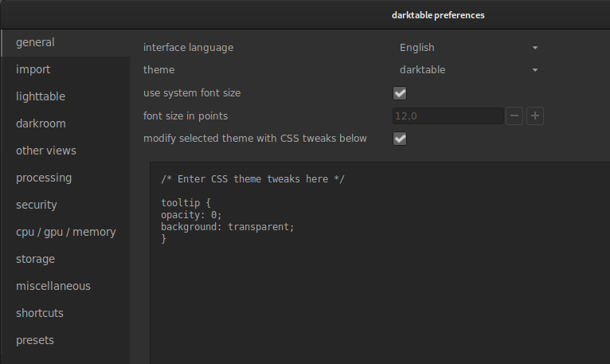Disable CSS tweaks modification checkbox
The width and height of the screenshot is (610, 364).
click(400, 139)
